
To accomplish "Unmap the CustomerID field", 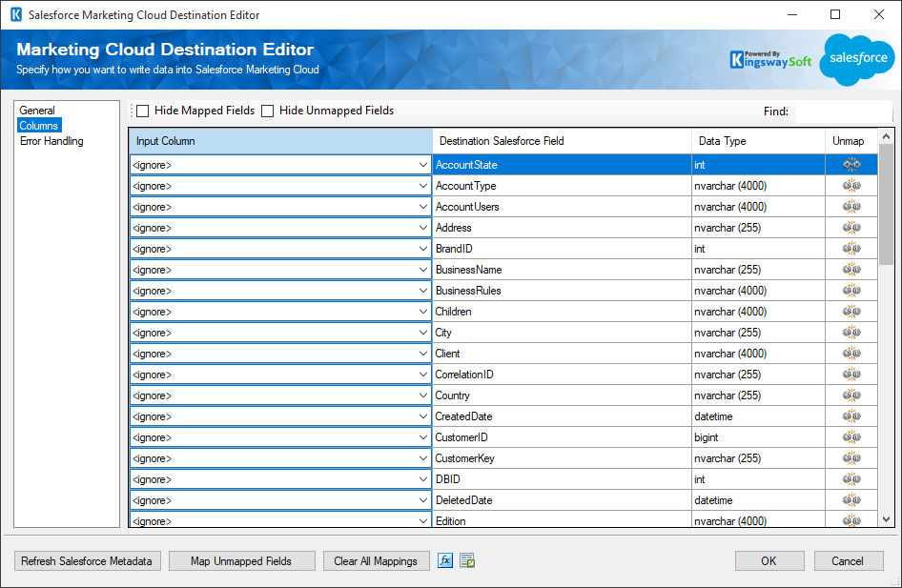I will tap(851, 437).
